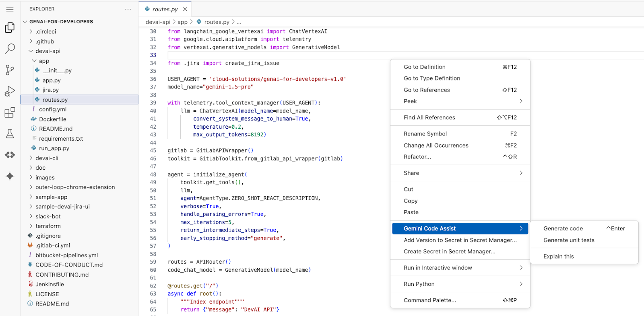The image size is (644, 316).
Task: Open the LICENSE file
Action: click(x=79, y=294)
